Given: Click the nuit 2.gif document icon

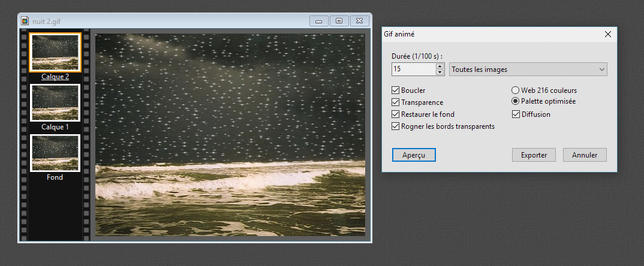Looking at the screenshot, I should click(x=25, y=21).
